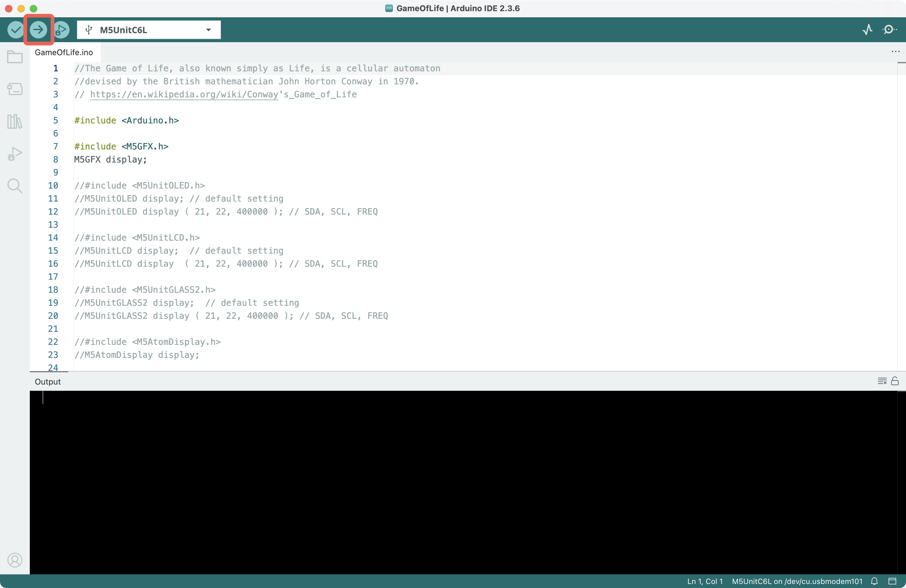The width and height of the screenshot is (906, 588).
Task: Open the Serial Monitor
Action: [x=889, y=30]
